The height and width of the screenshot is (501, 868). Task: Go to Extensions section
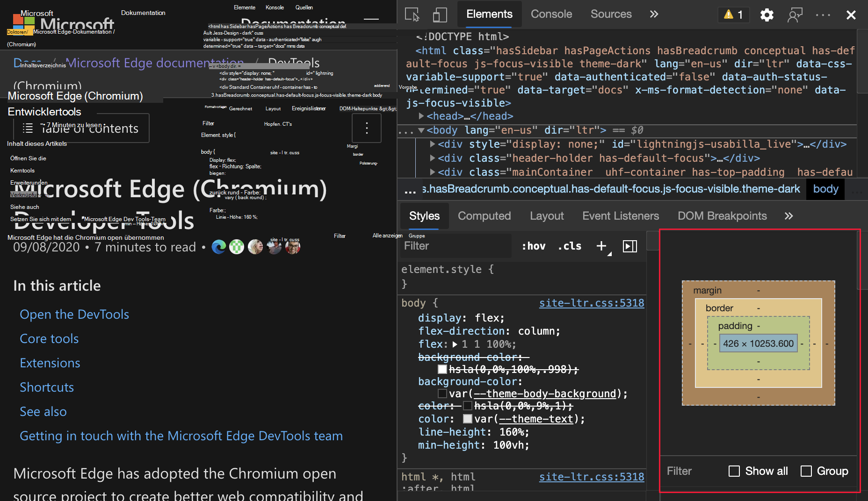50,363
